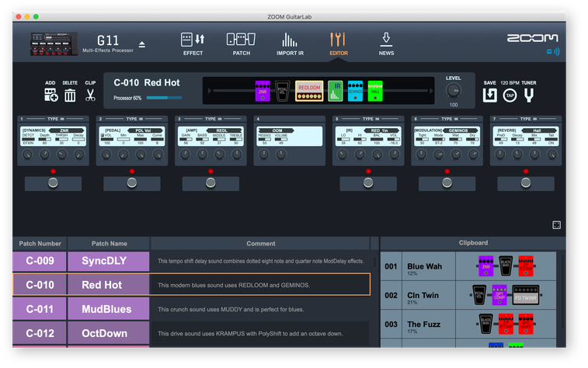Open the IMPORT IR tab
The height and width of the screenshot is (368, 588).
pos(290,43)
